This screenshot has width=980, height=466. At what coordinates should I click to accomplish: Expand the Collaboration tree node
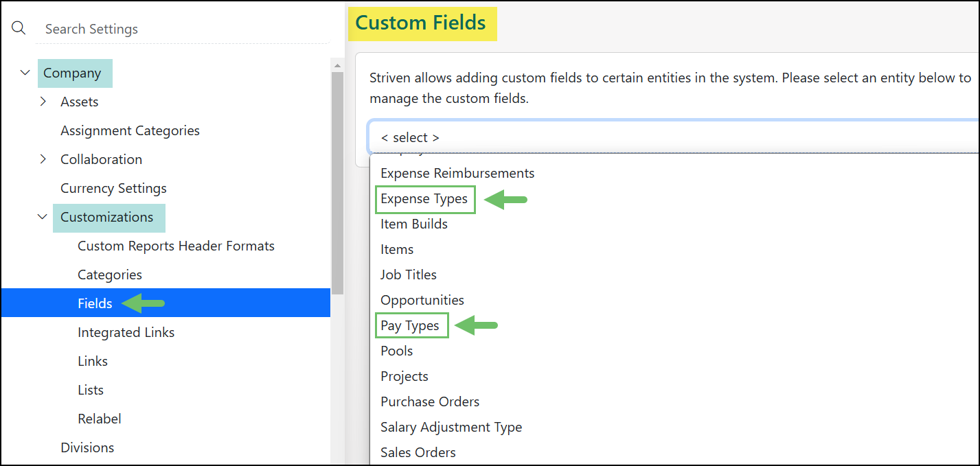click(x=43, y=159)
